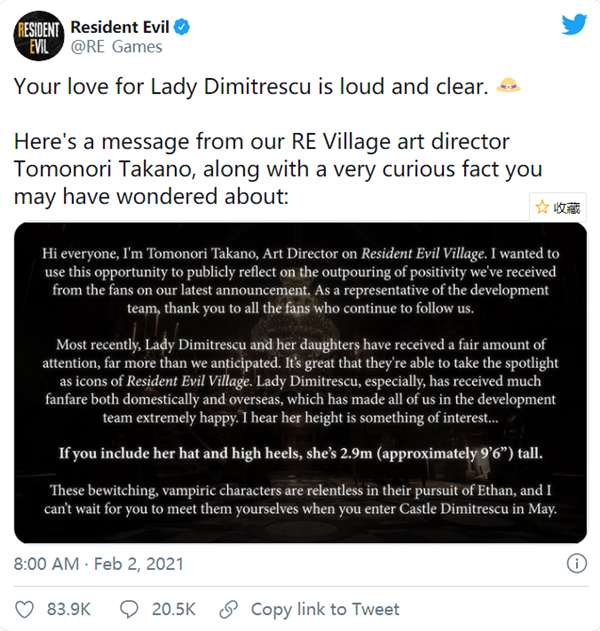Open the @RE_Games handle link
The image size is (600, 631).
(x=116, y=46)
